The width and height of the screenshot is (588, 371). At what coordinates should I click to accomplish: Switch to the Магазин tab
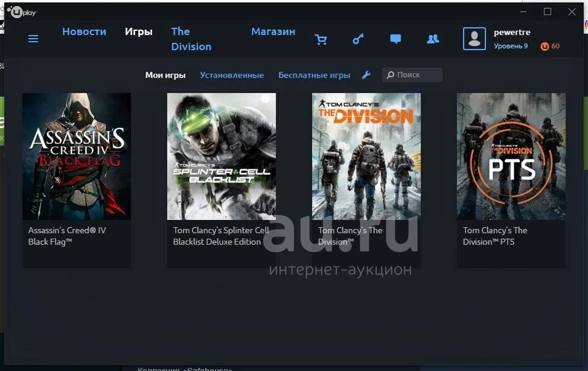pyautogui.click(x=273, y=31)
